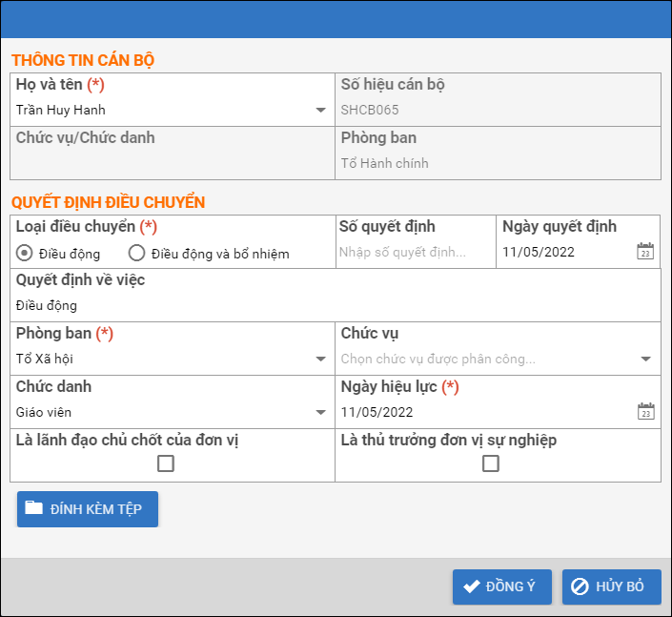The width and height of the screenshot is (672, 617).
Task: Click the Đính kèm tệp button label
Action: point(96,509)
